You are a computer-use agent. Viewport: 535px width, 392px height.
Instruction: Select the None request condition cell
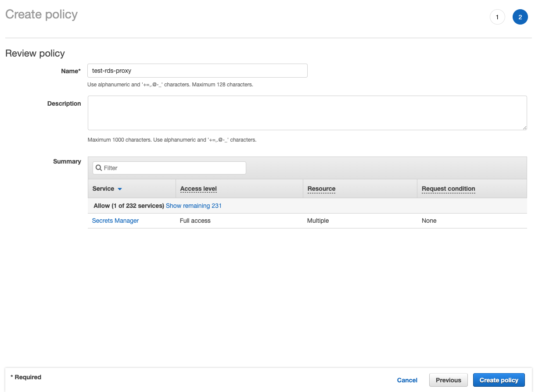(429, 221)
